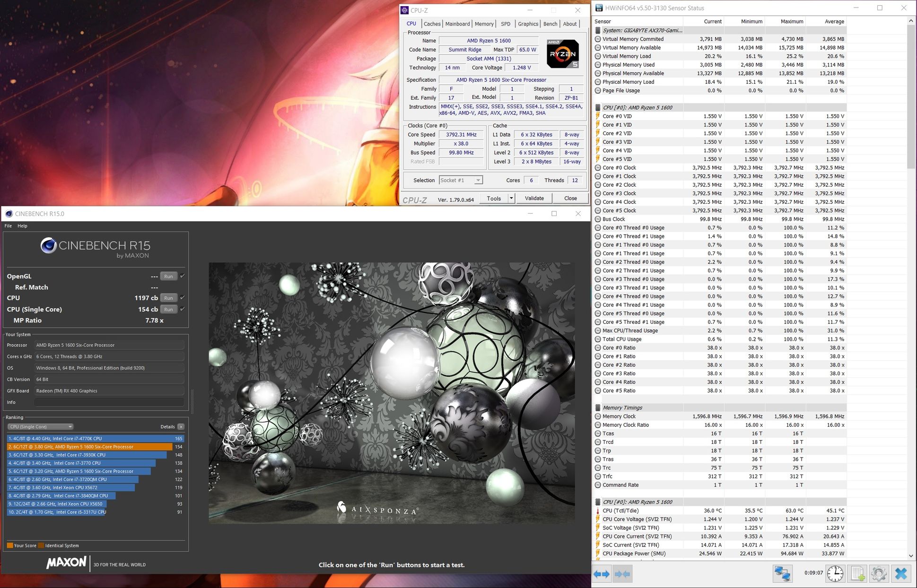The height and width of the screenshot is (588, 917).
Task: Click AIXSPONZA logo on render image
Action: click(x=377, y=510)
